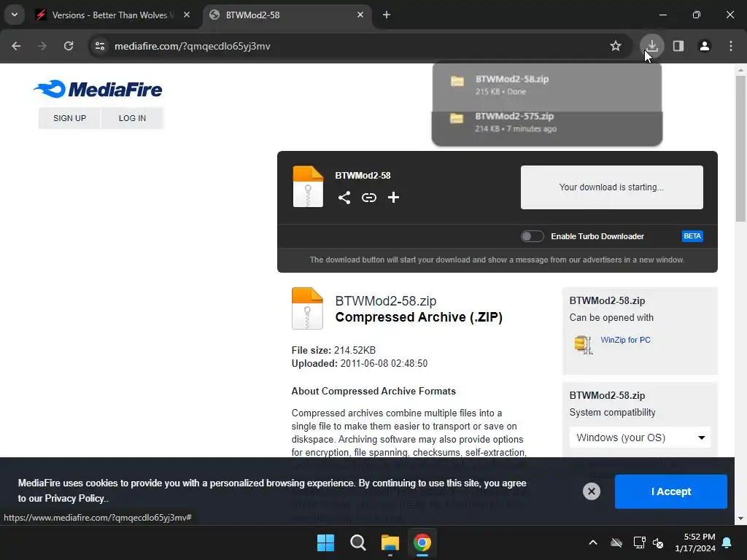The height and width of the screenshot is (560, 747).
Task: Open the share icon for BTWMod2-58
Action: pyautogui.click(x=344, y=198)
